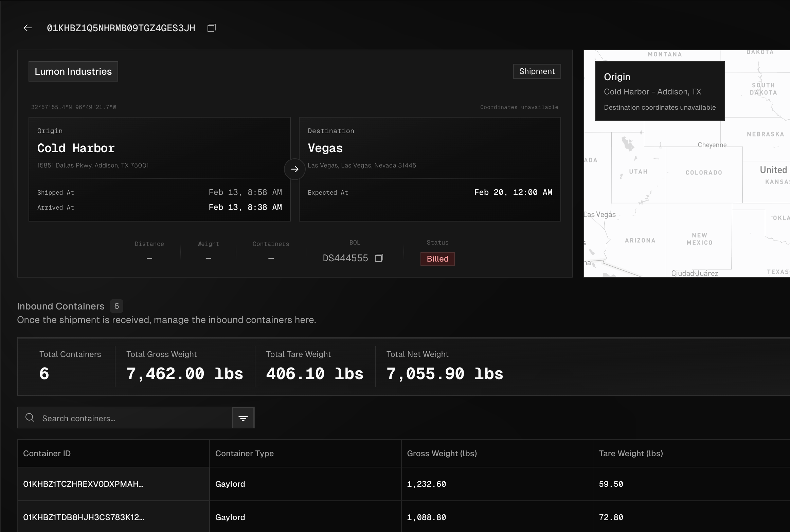The height and width of the screenshot is (532, 790).
Task: Copy the shipment ID 01KHBZ1Q5NHRMB09TGZ4GES3JH
Action: pyautogui.click(x=211, y=28)
